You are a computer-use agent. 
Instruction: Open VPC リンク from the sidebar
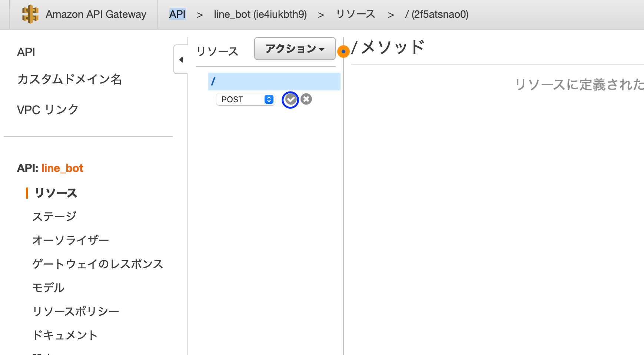[47, 109]
